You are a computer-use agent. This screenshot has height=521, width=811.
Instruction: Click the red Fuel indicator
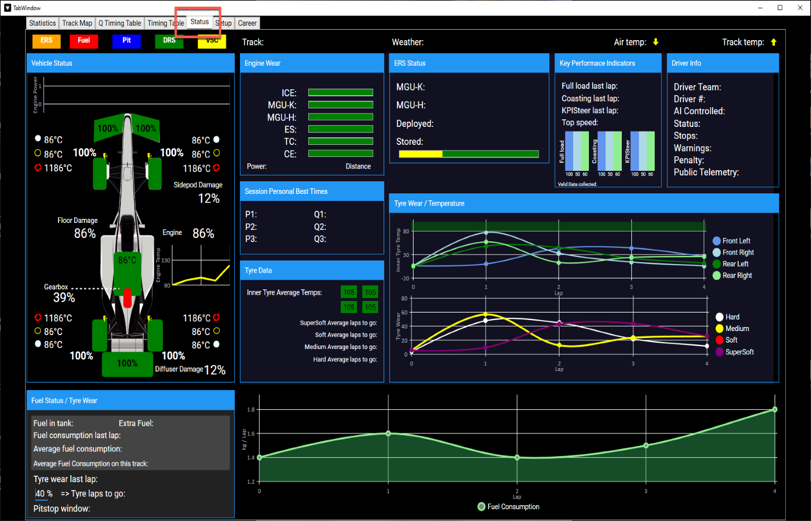84,41
